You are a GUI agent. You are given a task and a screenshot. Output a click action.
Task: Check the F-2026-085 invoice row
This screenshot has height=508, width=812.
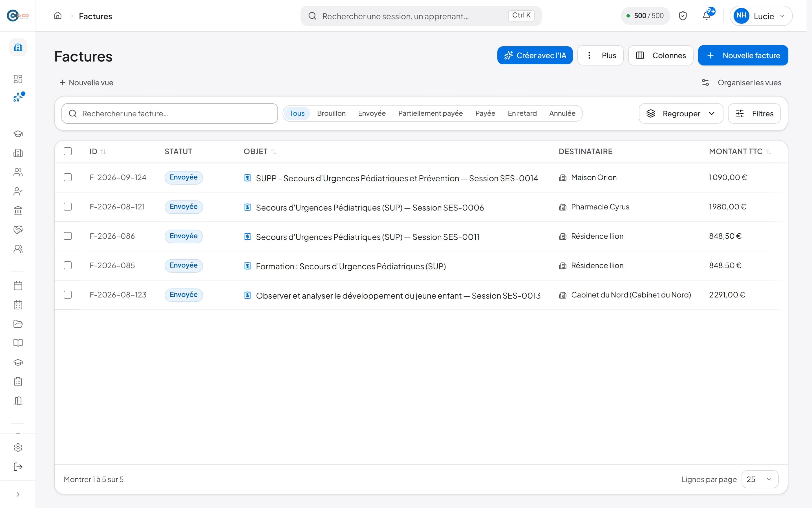tap(68, 265)
